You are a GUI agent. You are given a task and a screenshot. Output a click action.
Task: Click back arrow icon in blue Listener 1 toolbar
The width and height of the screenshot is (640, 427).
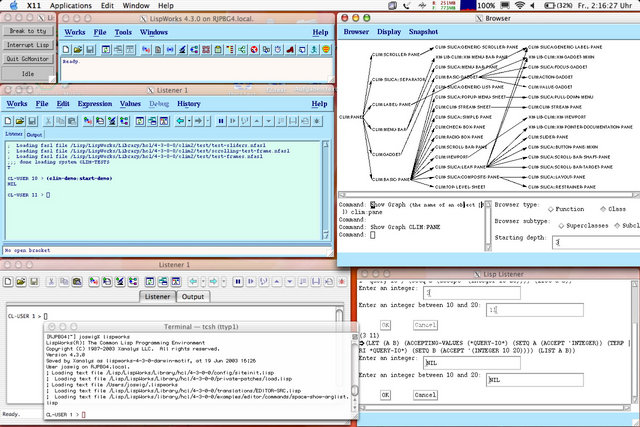180,121
